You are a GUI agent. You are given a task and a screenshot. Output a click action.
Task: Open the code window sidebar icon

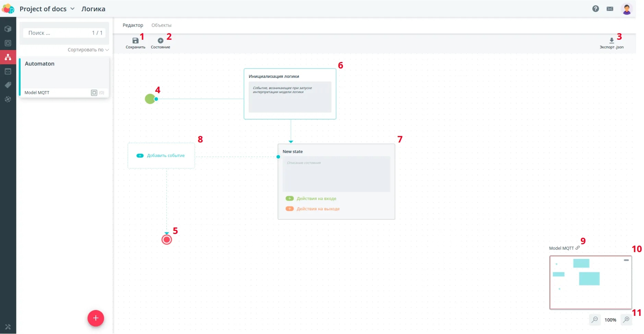(8, 71)
